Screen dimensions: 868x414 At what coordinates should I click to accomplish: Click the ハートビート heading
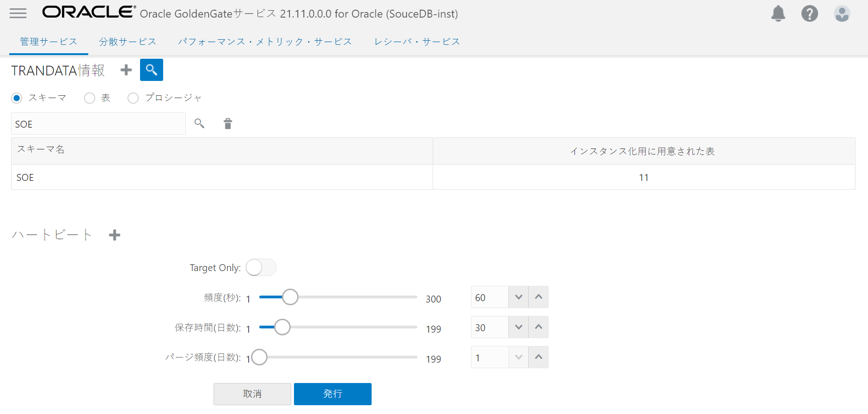click(x=52, y=235)
